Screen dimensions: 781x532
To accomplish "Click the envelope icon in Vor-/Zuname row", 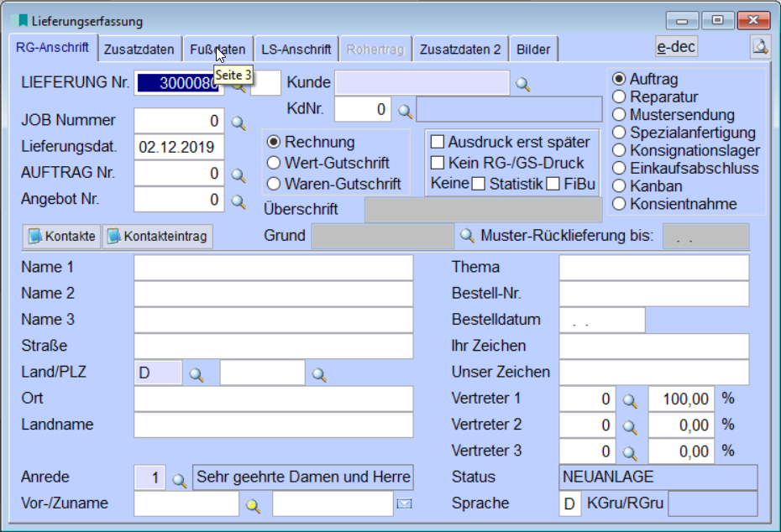I will [x=404, y=504].
